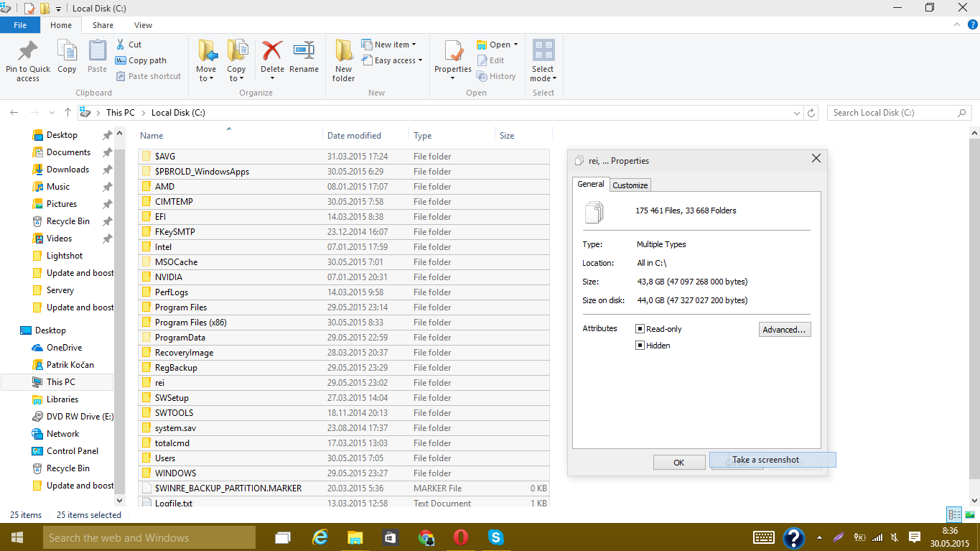
Task: Click Pin to Quick access icon
Action: (28, 52)
